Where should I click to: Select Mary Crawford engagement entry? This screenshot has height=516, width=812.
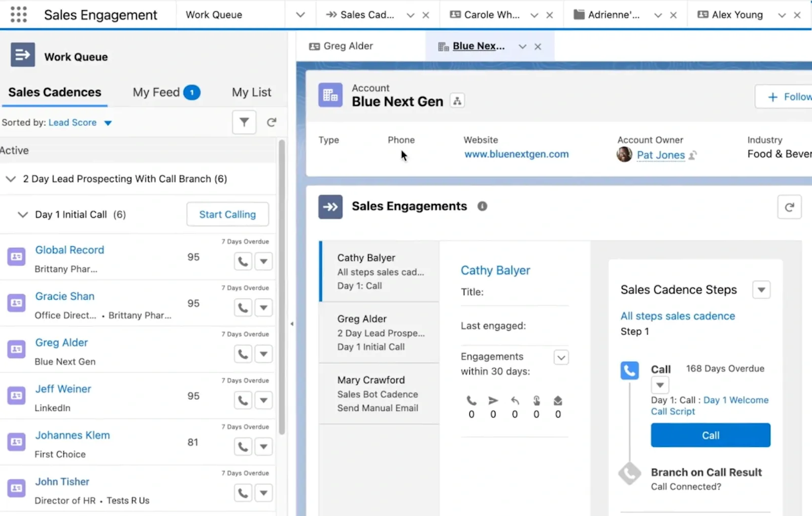pyautogui.click(x=379, y=394)
